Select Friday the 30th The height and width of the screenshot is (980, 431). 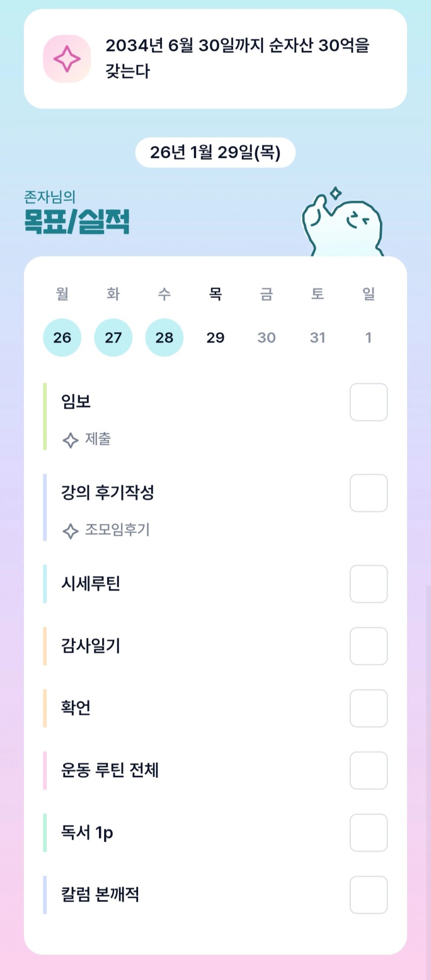click(x=266, y=337)
